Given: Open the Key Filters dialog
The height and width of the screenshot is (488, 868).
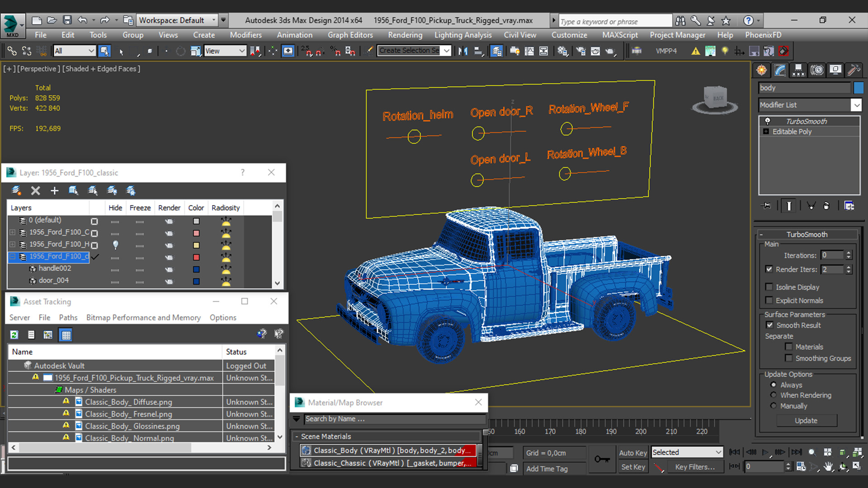Looking at the screenshot, I should click(x=695, y=467).
